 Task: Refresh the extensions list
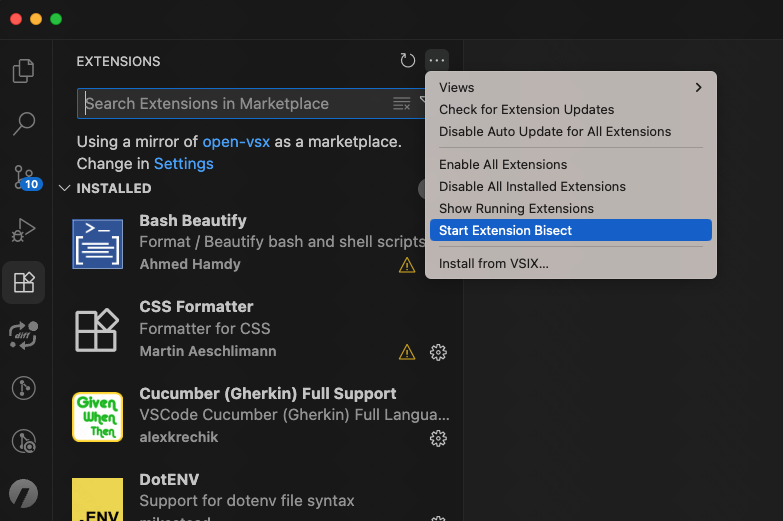pyautogui.click(x=407, y=61)
